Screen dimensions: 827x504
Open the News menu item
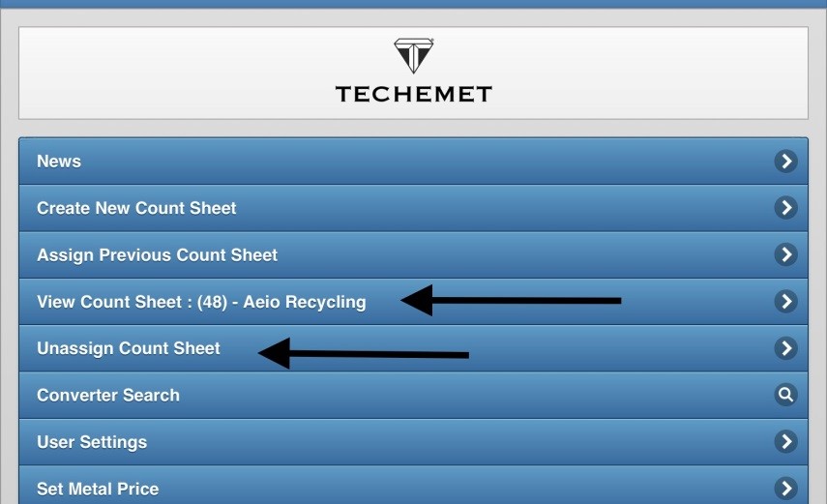pyautogui.click(x=59, y=162)
